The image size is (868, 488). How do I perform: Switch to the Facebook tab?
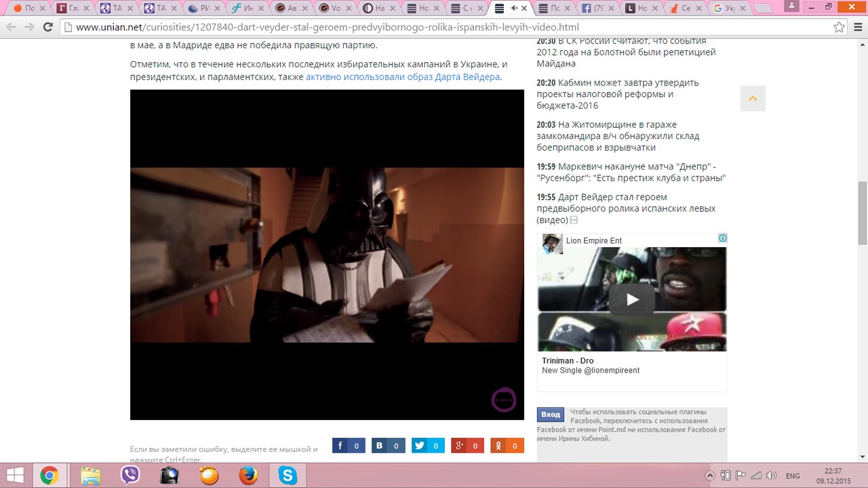598,8
